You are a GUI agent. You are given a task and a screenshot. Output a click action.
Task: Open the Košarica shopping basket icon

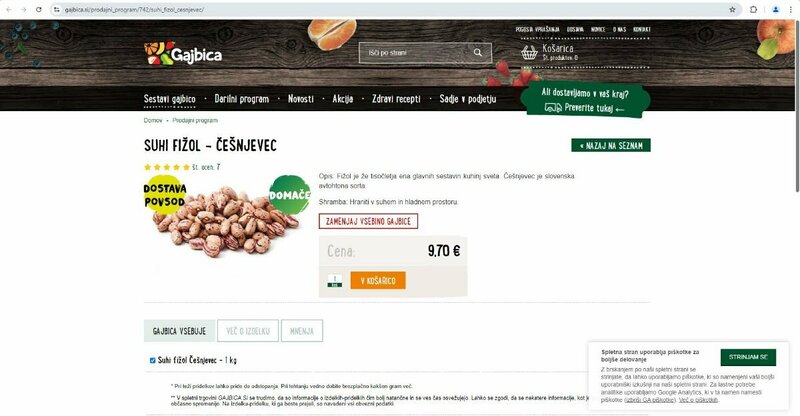529,52
